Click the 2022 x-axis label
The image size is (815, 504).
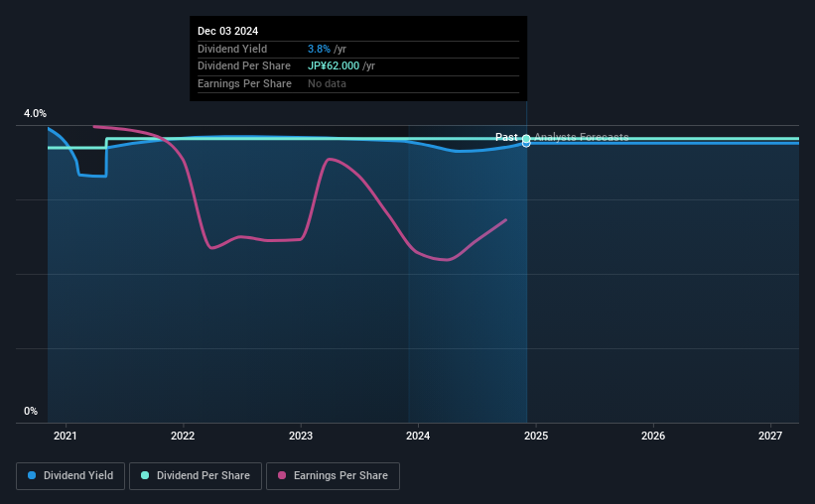coord(183,436)
